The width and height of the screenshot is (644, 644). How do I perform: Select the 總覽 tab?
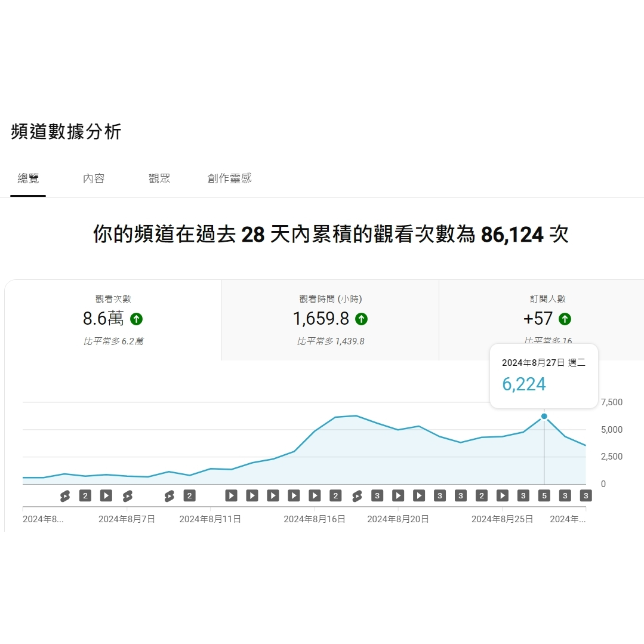pos(27,178)
